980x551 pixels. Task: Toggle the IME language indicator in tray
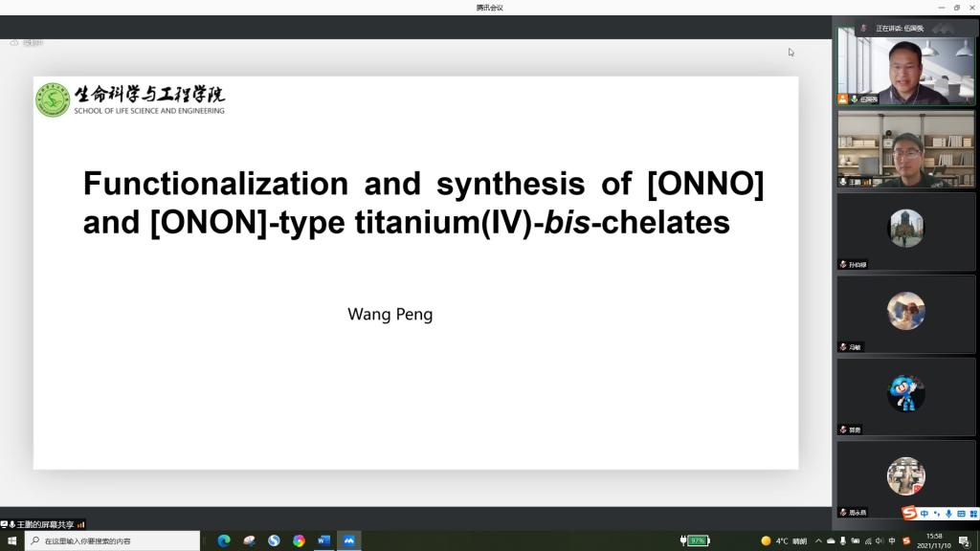click(892, 540)
